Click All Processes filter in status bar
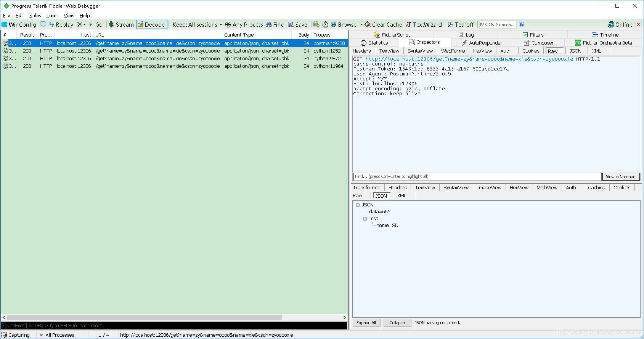Screen dimensions: 644x339 (x=56, y=335)
